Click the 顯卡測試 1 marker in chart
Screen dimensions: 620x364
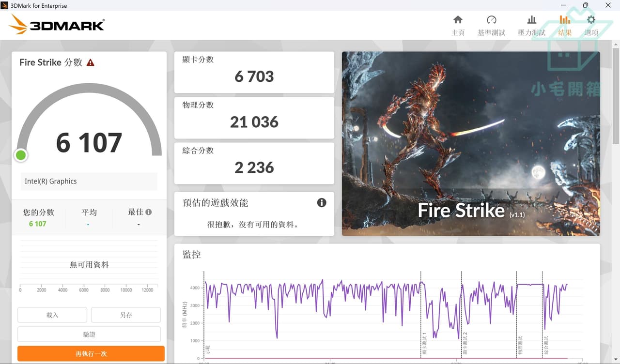pos(425,344)
